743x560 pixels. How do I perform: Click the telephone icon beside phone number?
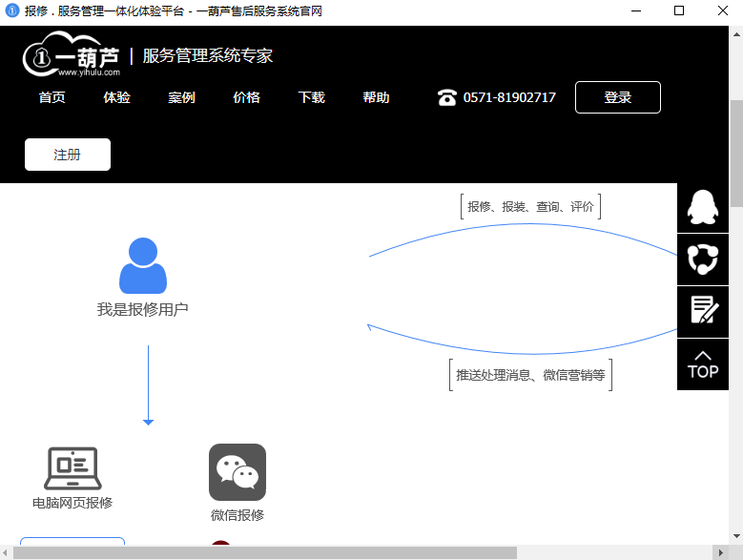click(446, 97)
